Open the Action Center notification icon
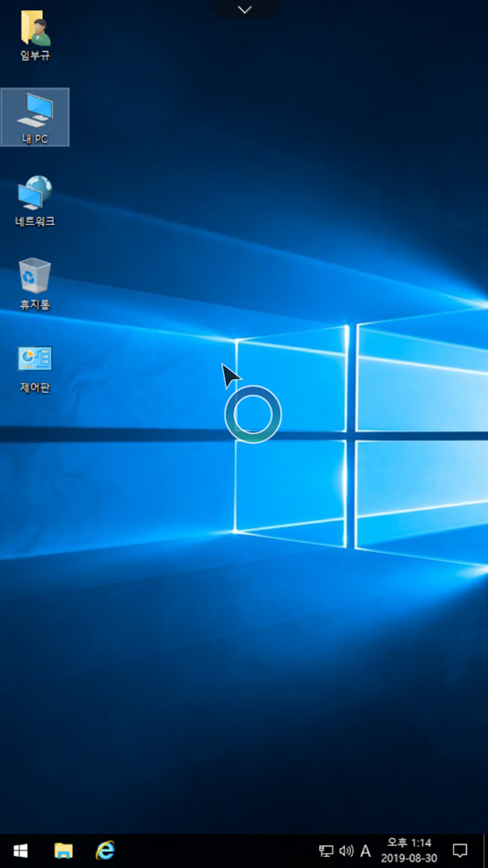This screenshot has height=868, width=488. point(460,851)
